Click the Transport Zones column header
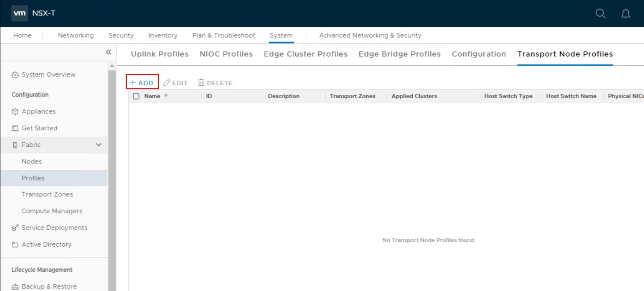644x291 pixels. pyautogui.click(x=353, y=96)
